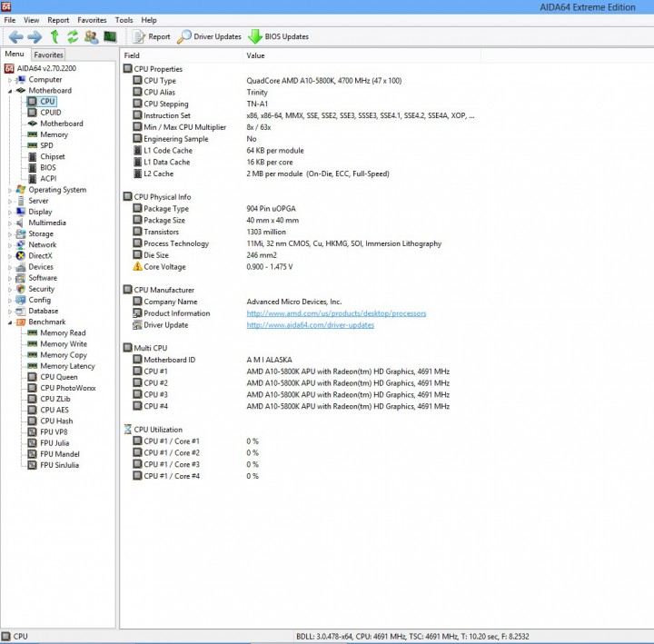Click the green monitor graph toolbar icon
The height and width of the screenshot is (644, 654).
click(110, 36)
